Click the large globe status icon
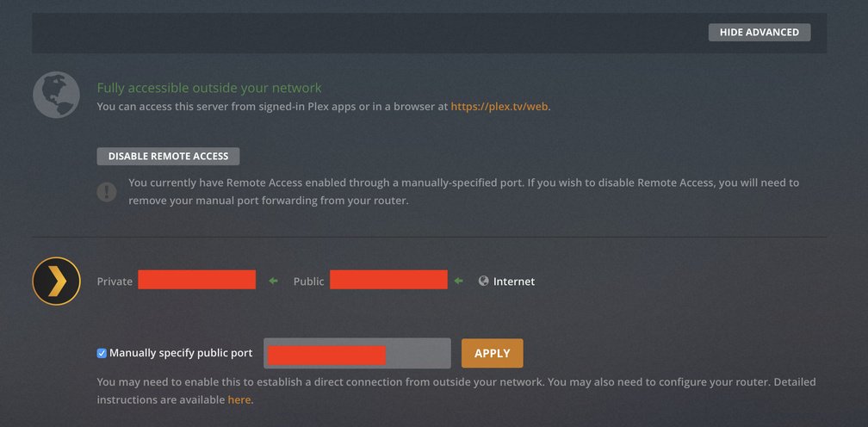The width and height of the screenshot is (868, 427). [56, 95]
